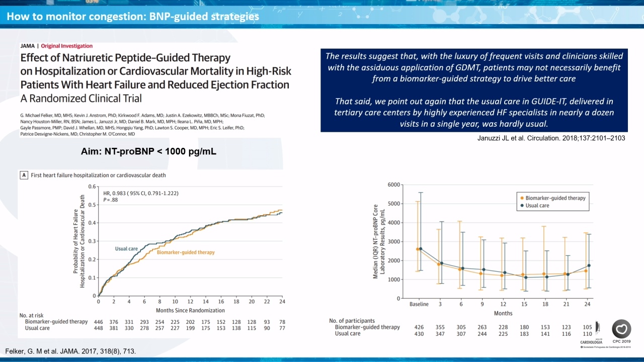644x362 pixels.
Task: Click at-risk value '78' in last column
Action: [282, 322]
